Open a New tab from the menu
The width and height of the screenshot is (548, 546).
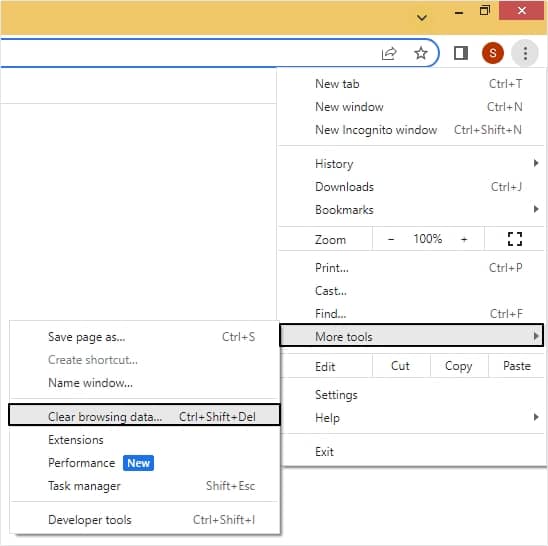[411, 84]
